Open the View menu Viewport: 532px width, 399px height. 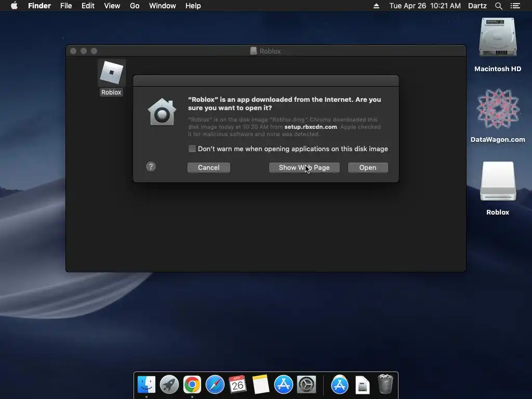pyautogui.click(x=112, y=6)
